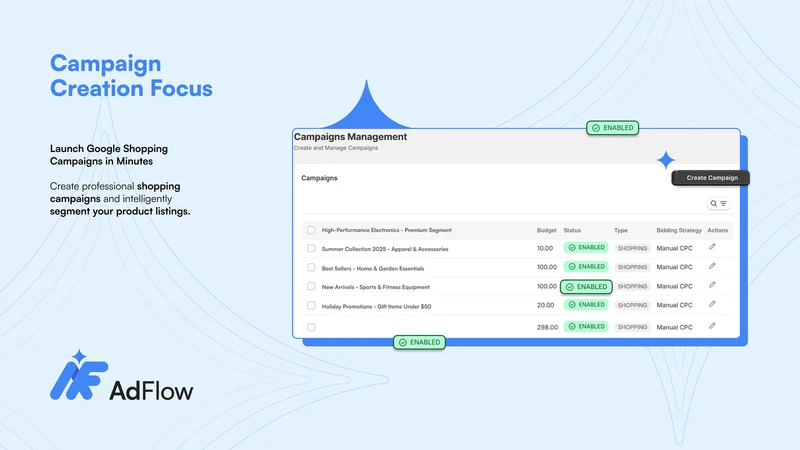Edit the Best Sellers campaign via pencil icon
800x450 pixels.
coord(712,266)
